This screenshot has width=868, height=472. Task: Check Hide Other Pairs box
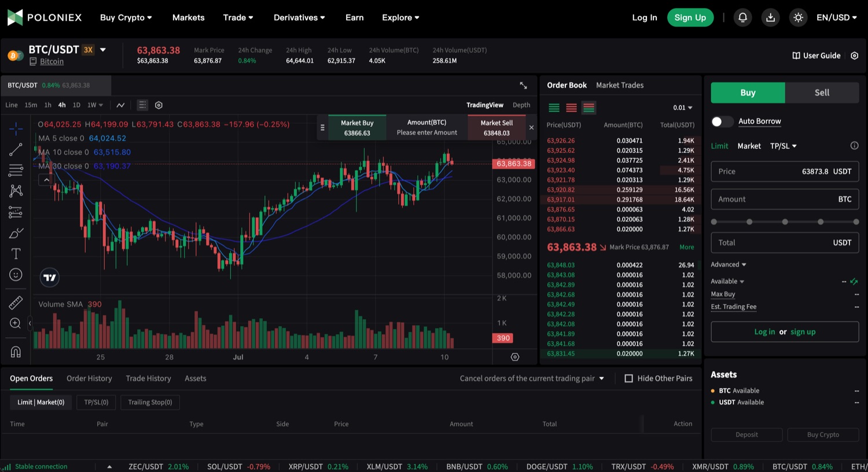coord(628,378)
